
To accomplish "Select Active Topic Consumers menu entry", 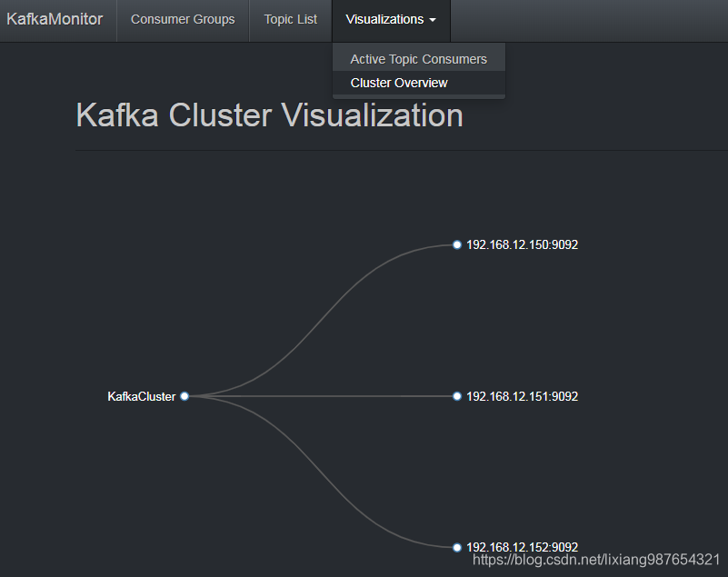I will (x=419, y=59).
